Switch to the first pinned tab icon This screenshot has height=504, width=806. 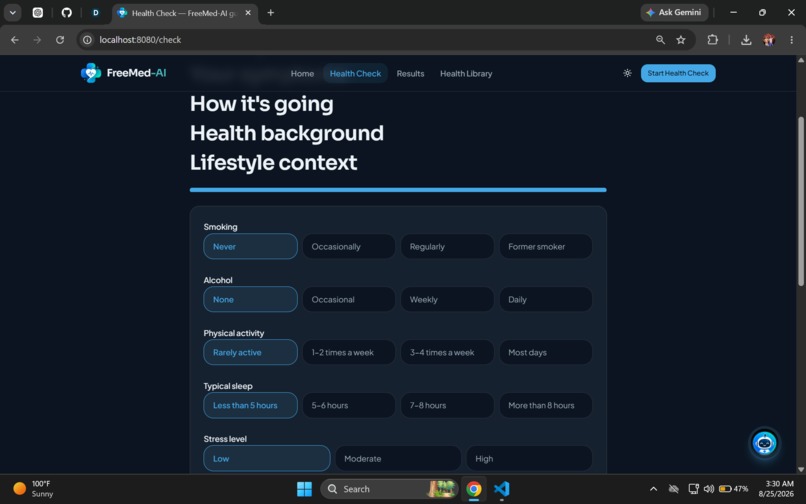tap(38, 13)
